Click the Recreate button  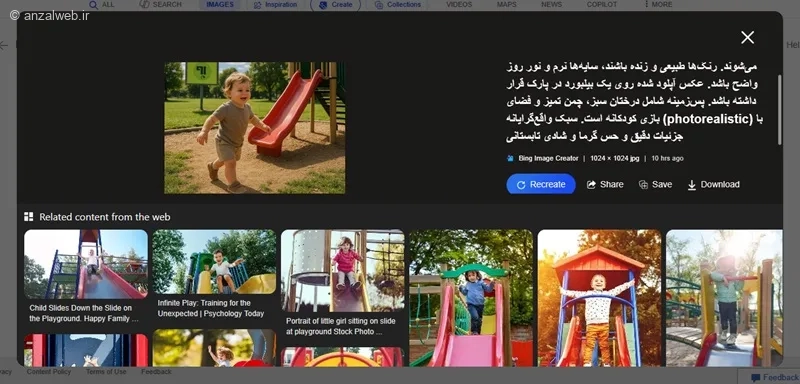pyautogui.click(x=541, y=184)
